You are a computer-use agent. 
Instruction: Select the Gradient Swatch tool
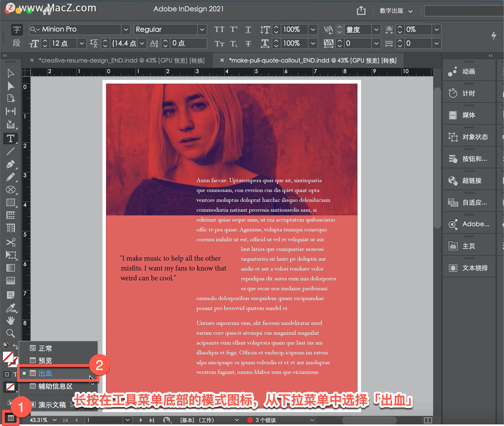11,268
